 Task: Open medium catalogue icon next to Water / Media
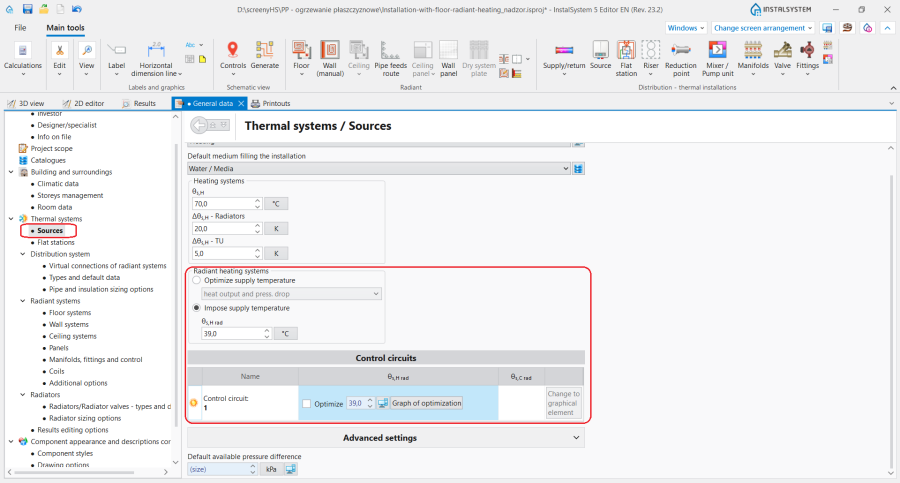click(x=578, y=169)
